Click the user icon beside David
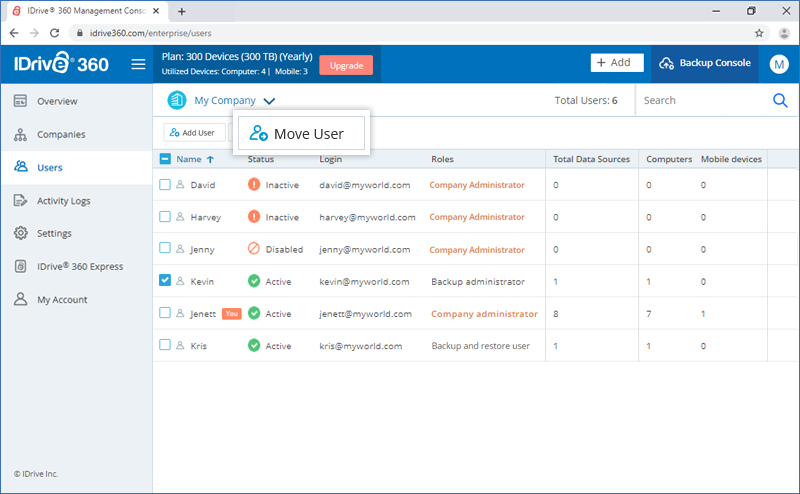 click(180, 184)
